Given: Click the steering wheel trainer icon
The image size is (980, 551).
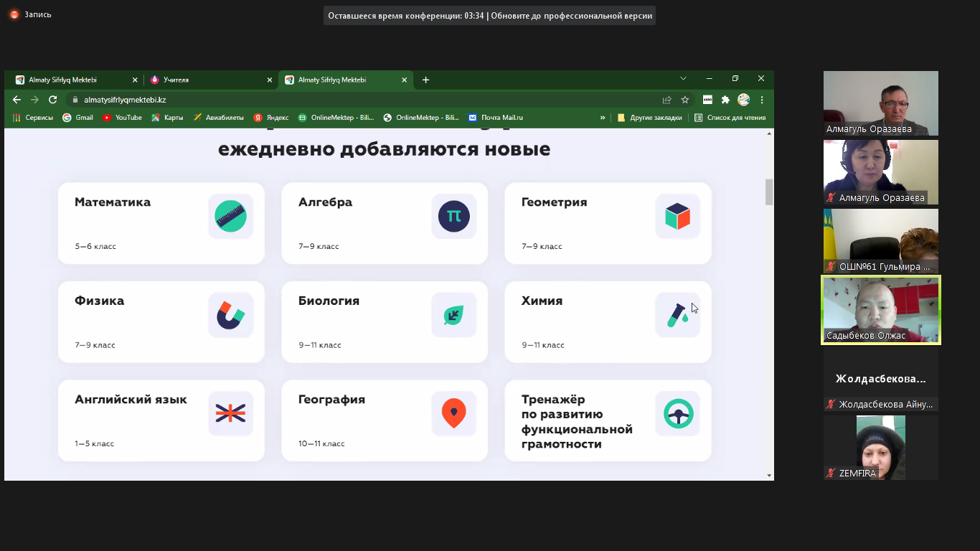Looking at the screenshot, I should pos(677,413).
